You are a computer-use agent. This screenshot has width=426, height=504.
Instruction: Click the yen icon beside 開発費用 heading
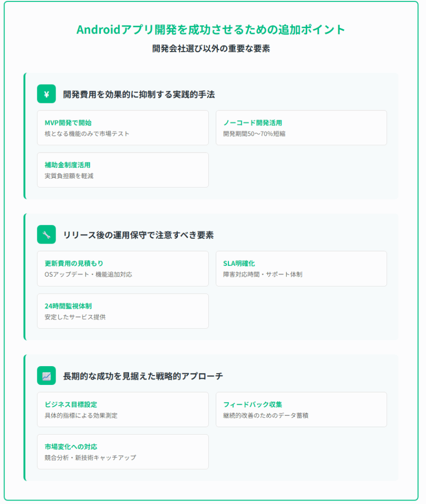46,94
